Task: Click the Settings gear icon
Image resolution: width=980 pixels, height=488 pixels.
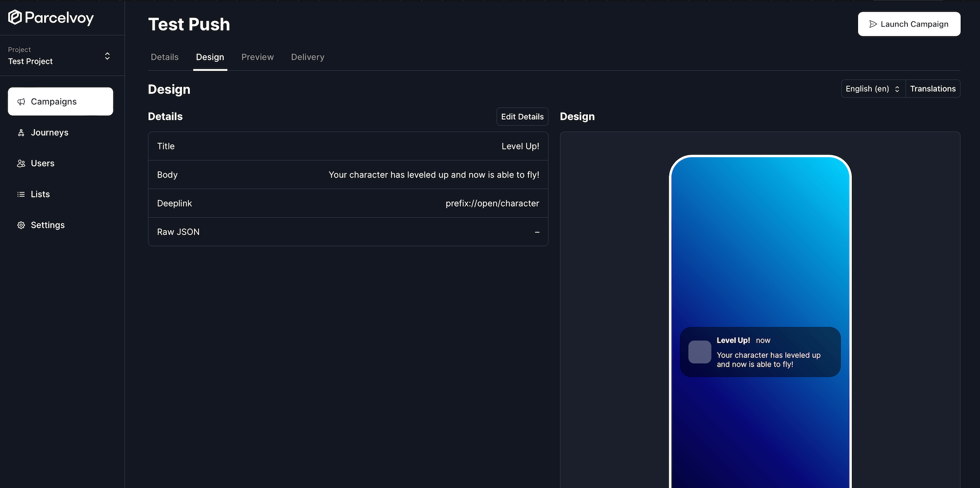Action: [21, 225]
